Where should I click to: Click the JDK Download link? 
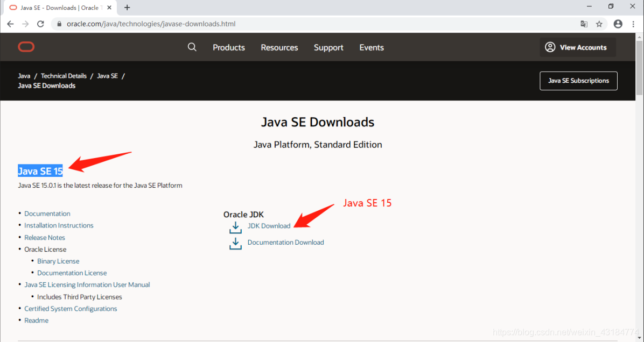[x=269, y=226]
